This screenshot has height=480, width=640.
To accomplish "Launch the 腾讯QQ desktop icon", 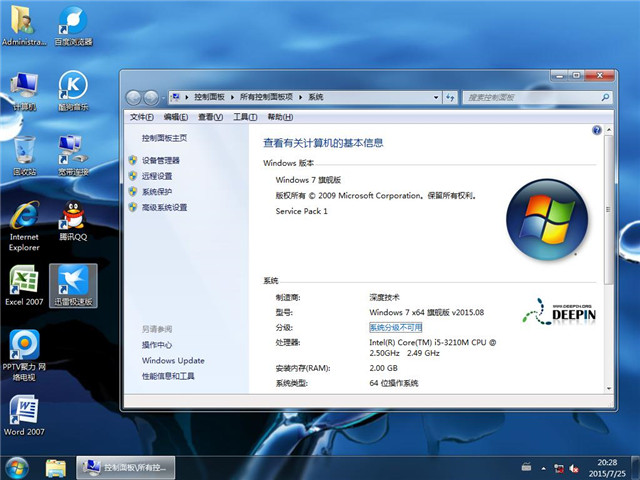I will tap(72, 218).
